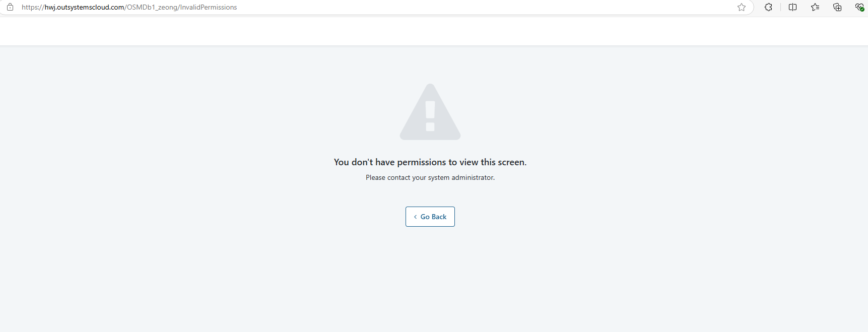
Task: Open the Favorites list icon
Action: (x=815, y=7)
